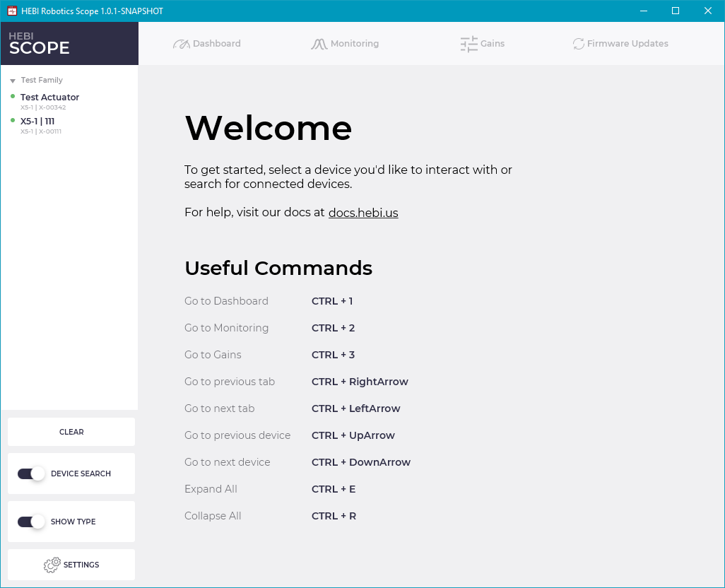Image resolution: width=725 pixels, height=588 pixels.
Task: Click the Firmware Updates refresh icon
Action: (x=579, y=43)
